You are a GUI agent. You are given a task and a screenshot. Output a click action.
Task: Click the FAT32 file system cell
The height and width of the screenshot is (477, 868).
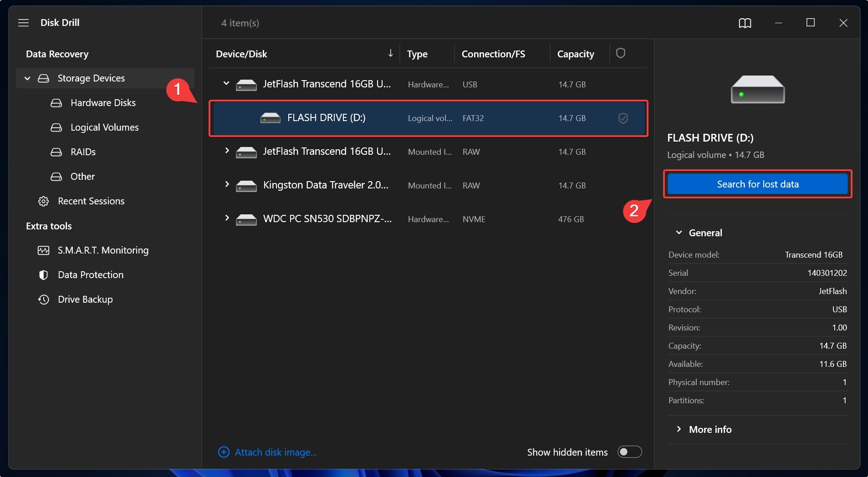click(473, 118)
